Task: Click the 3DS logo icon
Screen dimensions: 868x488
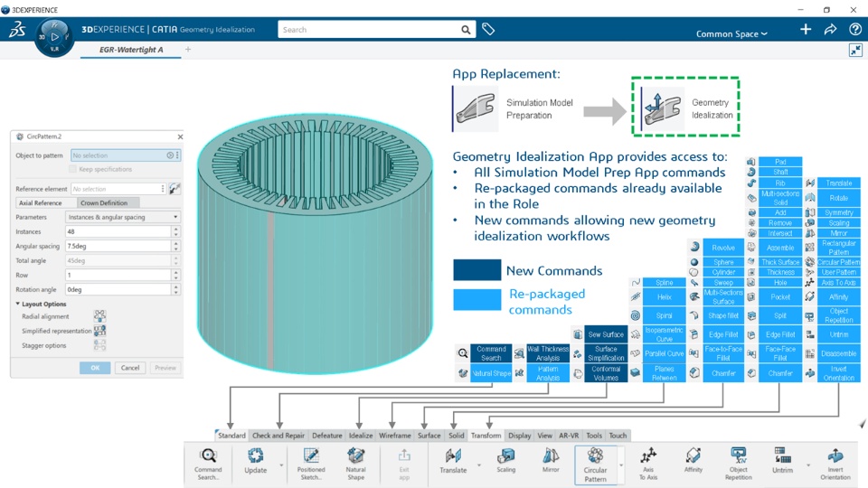Action: [x=17, y=29]
